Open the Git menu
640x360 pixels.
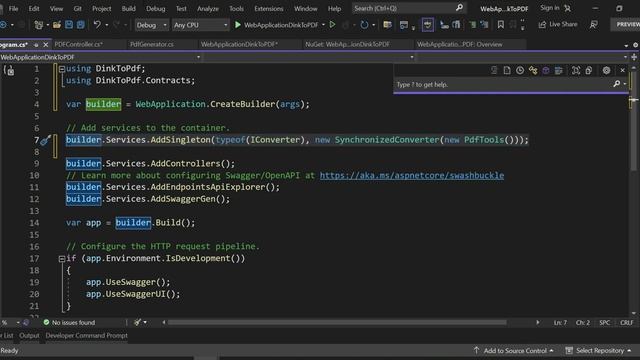tap(78, 8)
